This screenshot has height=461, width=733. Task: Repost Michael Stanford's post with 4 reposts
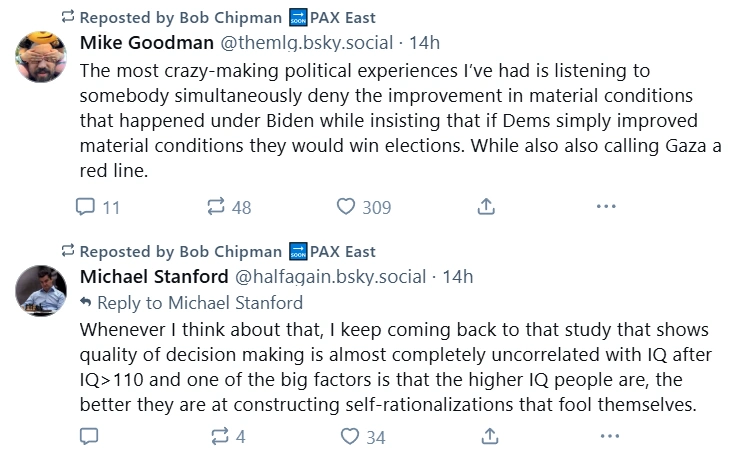point(228,436)
